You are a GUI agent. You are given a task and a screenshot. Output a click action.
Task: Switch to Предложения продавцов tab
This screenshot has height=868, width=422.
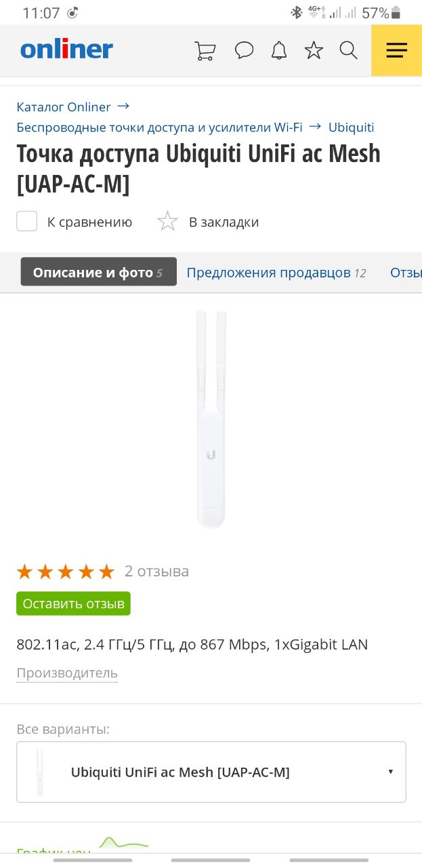tap(276, 273)
